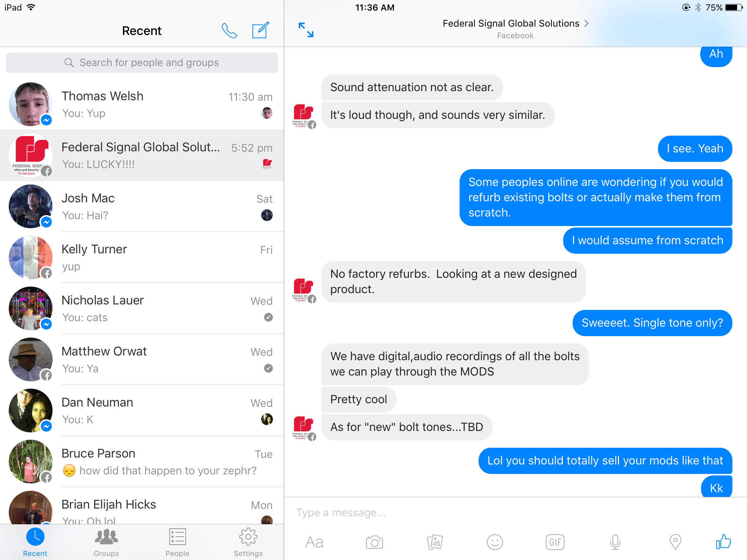Open photo gallery picker
The image size is (747, 560).
coord(435,542)
